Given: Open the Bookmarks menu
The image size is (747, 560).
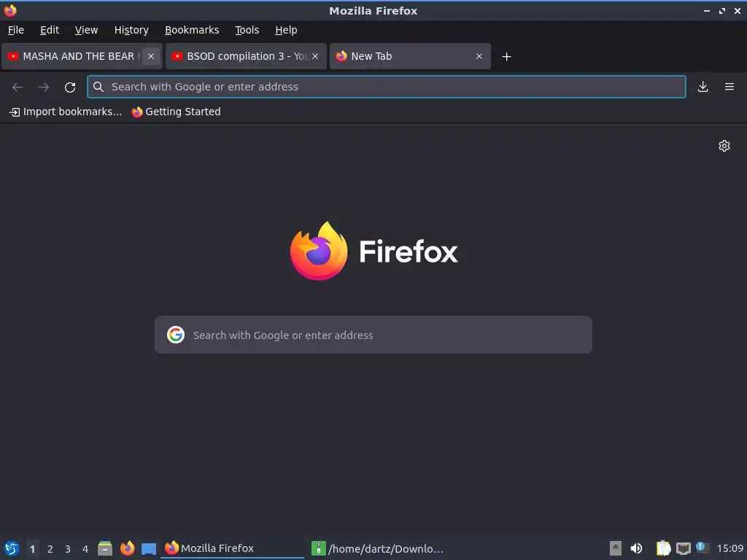Looking at the screenshot, I should tap(192, 30).
